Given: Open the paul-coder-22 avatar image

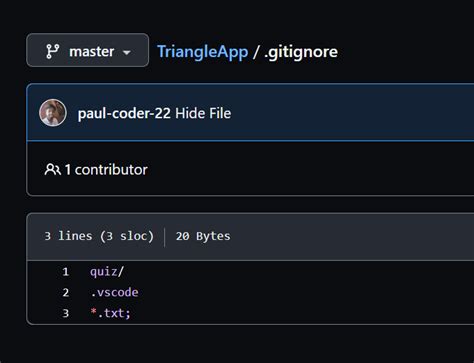Looking at the screenshot, I should pyautogui.click(x=53, y=113).
